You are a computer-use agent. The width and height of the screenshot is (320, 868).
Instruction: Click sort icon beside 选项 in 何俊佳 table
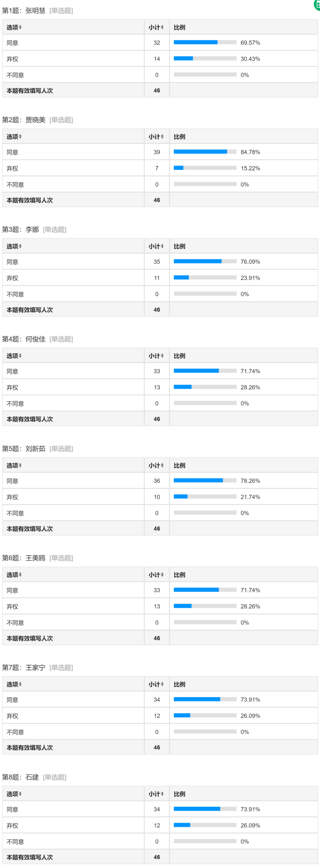coord(20,356)
